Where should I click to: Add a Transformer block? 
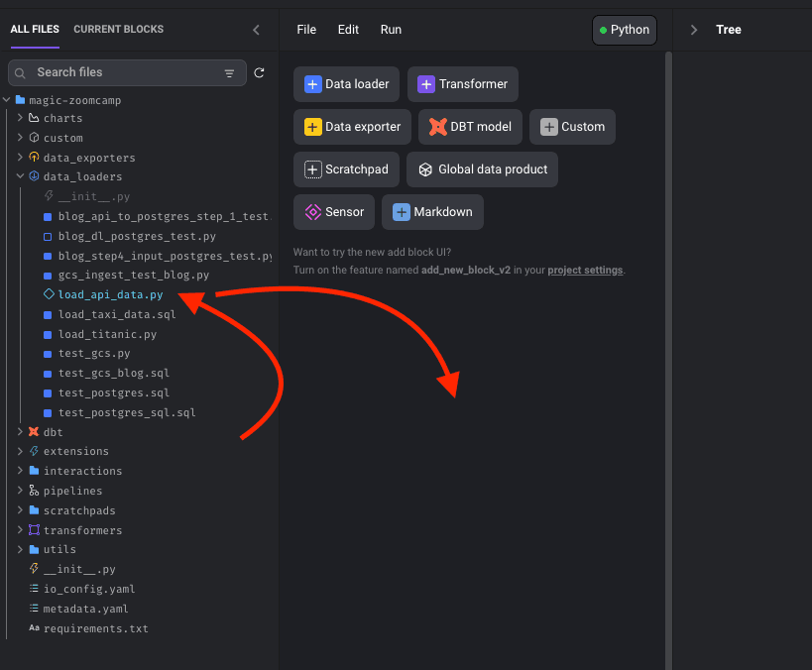463,84
